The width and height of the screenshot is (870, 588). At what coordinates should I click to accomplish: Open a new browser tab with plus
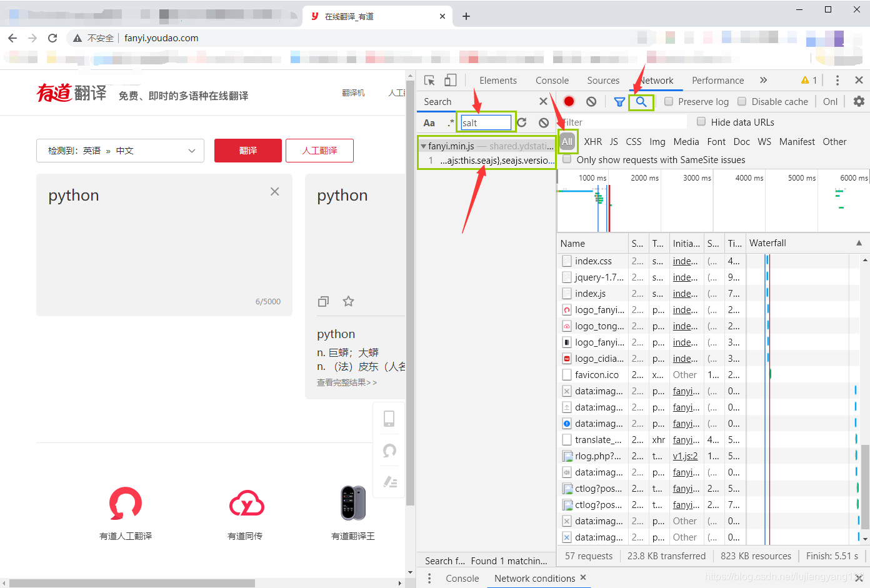(466, 16)
